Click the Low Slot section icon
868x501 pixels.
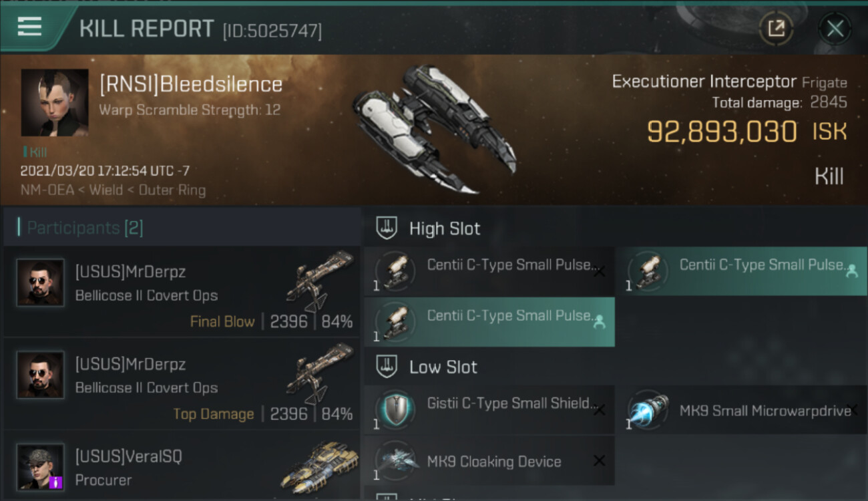click(387, 366)
